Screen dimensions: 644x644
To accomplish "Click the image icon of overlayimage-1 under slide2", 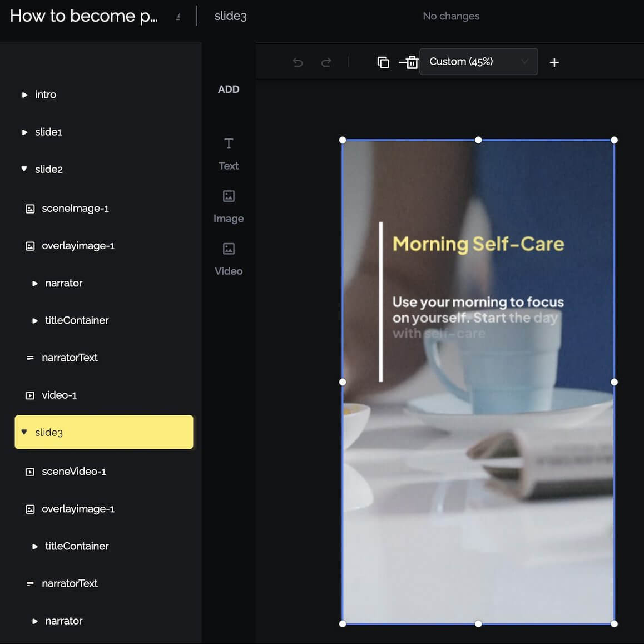I will click(30, 246).
